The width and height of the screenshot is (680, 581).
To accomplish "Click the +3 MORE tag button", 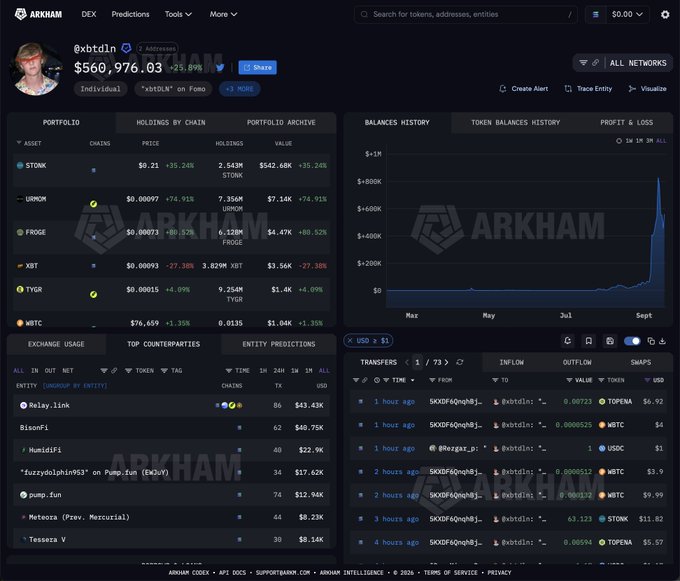I will 240,89.
